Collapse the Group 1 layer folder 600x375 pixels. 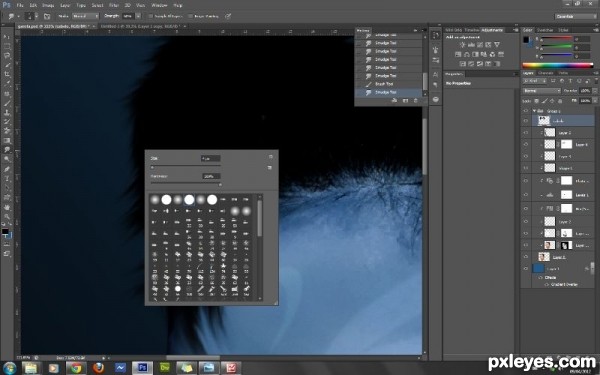tap(534, 111)
